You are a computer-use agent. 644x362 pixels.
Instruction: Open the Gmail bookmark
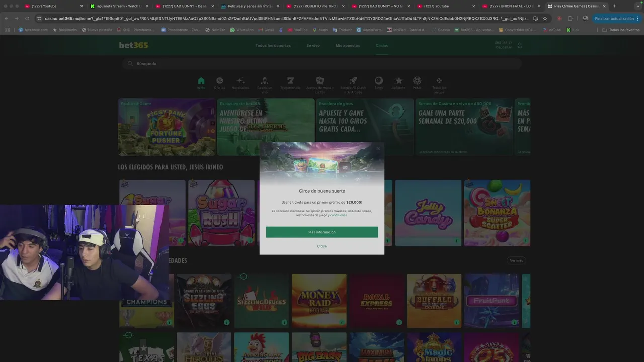pyautogui.click(x=266, y=30)
